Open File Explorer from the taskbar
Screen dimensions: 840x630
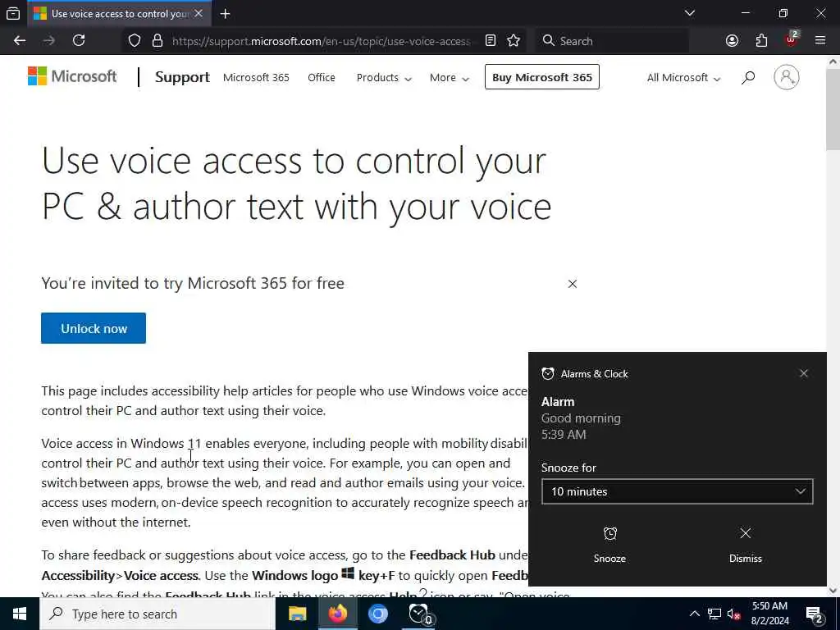[297, 614]
